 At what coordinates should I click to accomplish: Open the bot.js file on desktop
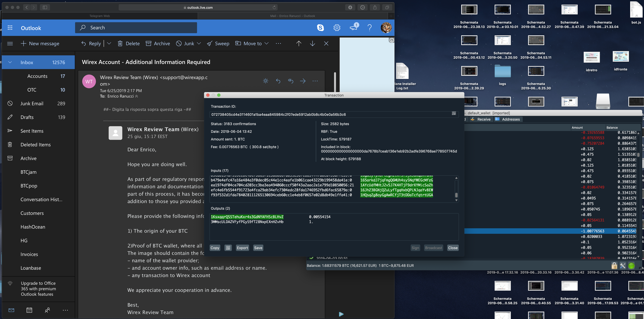(x=636, y=13)
